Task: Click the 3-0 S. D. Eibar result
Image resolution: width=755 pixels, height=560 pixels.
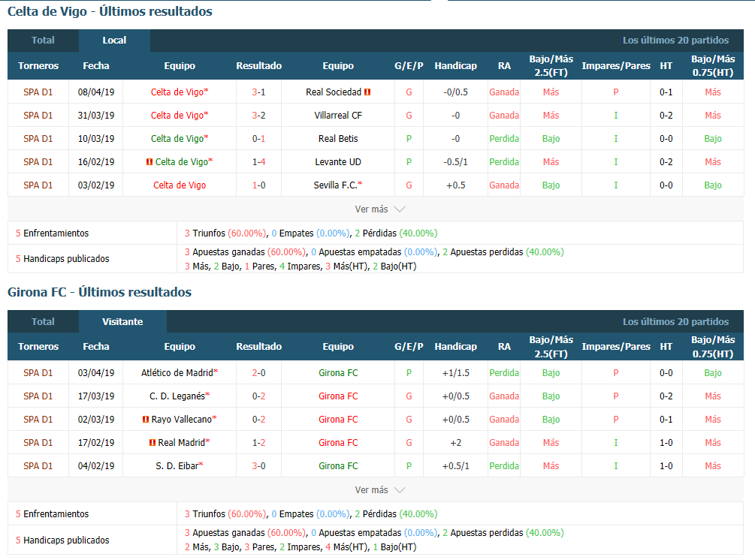Action: pyautogui.click(x=258, y=465)
